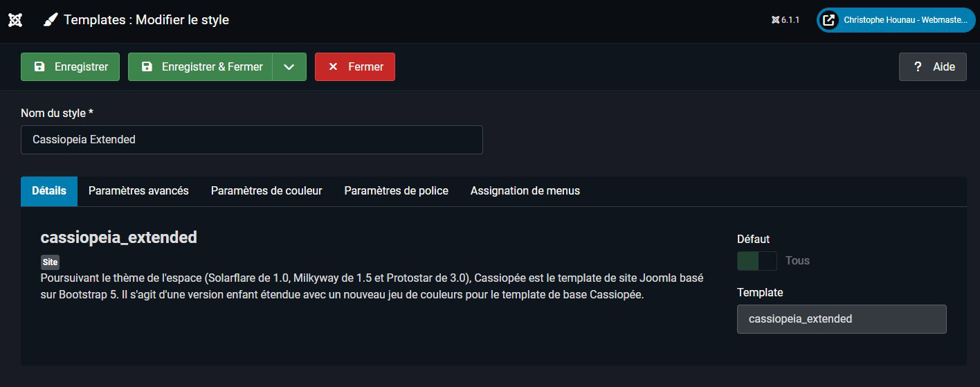The width and height of the screenshot is (980, 387).
Task: Click the Nom du style label
Action: [x=57, y=113]
